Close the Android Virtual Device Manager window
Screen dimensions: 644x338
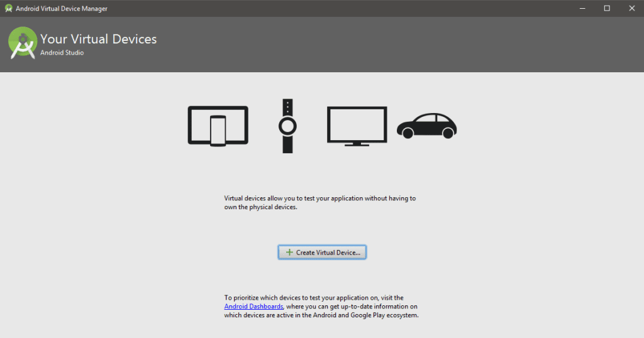click(x=631, y=8)
